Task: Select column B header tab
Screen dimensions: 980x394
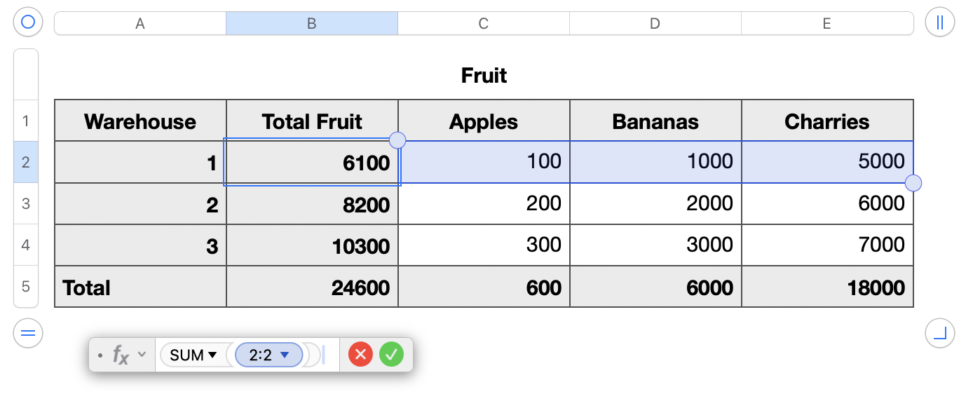Action: pyautogui.click(x=311, y=24)
